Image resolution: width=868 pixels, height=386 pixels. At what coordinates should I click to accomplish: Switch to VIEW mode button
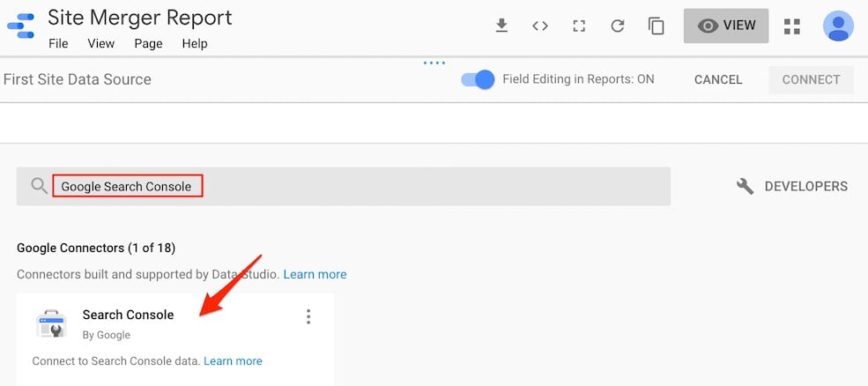(726, 26)
